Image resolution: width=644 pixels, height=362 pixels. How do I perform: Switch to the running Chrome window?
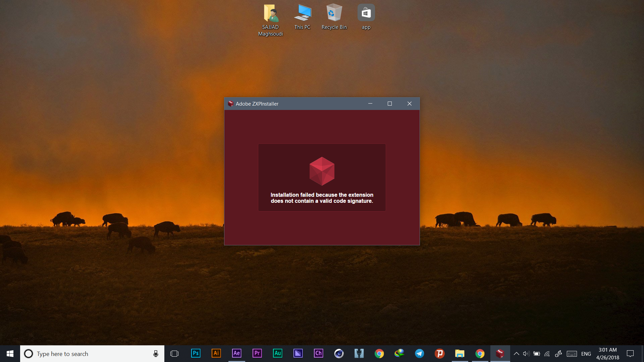coord(480,354)
